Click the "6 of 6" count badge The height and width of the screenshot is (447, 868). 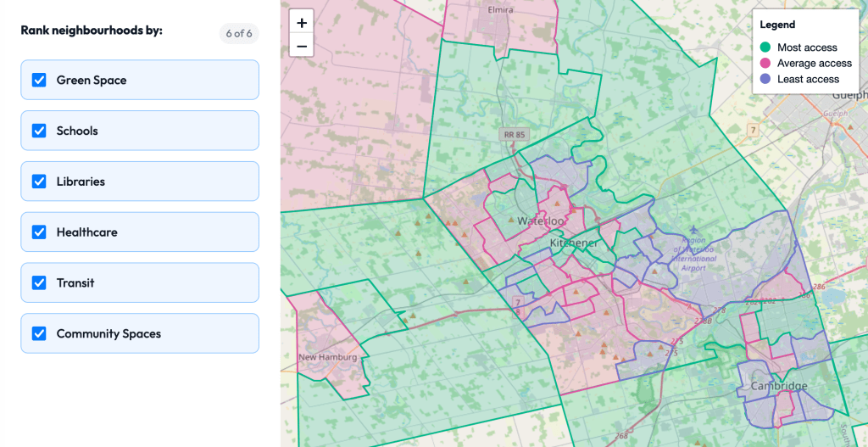239,34
